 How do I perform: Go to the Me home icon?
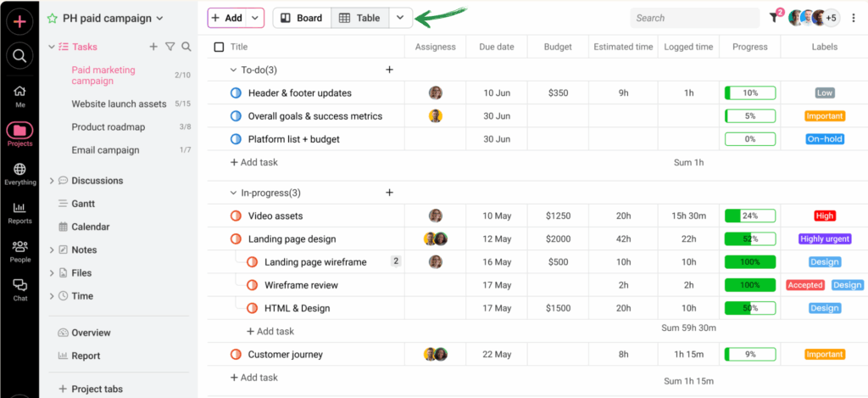(x=19, y=92)
